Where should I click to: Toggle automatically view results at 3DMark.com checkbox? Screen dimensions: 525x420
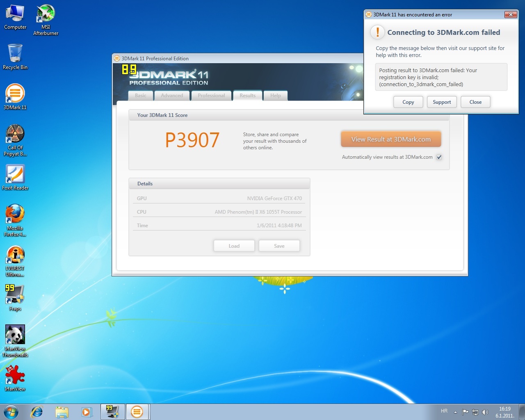[439, 157]
